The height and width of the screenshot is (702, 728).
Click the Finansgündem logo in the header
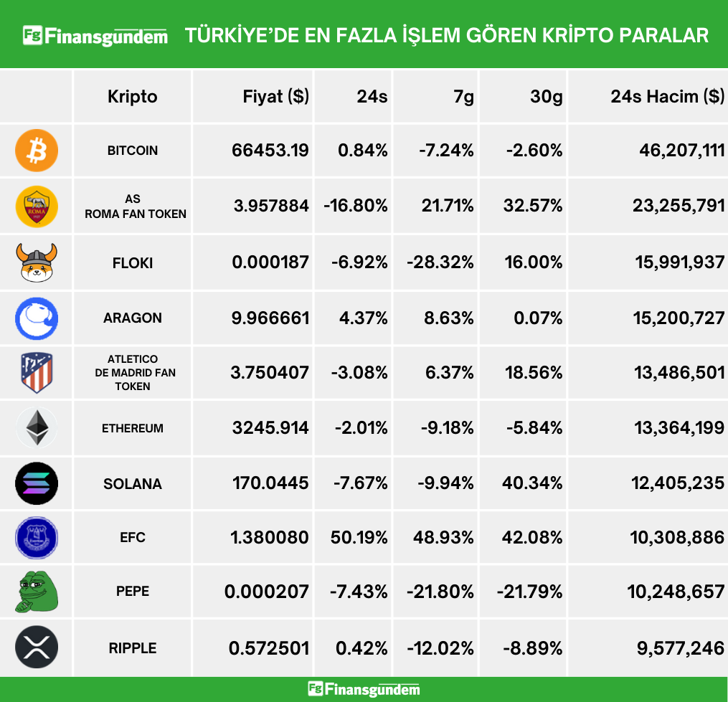coord(95,36)
